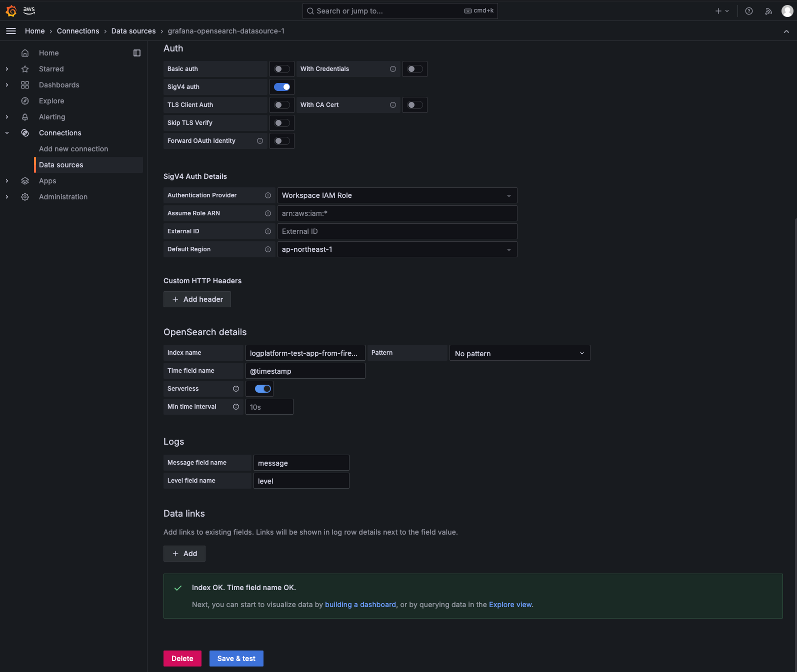Follow the building a dashboard link
797x672 pixels.
point(360,605)
